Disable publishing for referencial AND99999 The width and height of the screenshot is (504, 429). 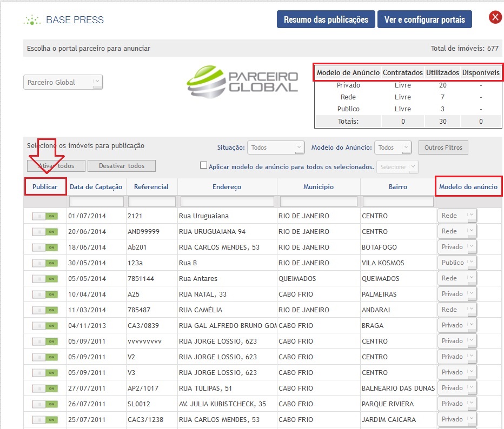[x=45, y=232]
